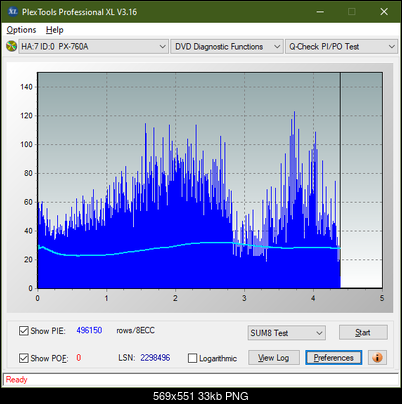Screen dimensions: 402x404
Task: Click the y-axis label 140
Action: [x=26, y=87]
